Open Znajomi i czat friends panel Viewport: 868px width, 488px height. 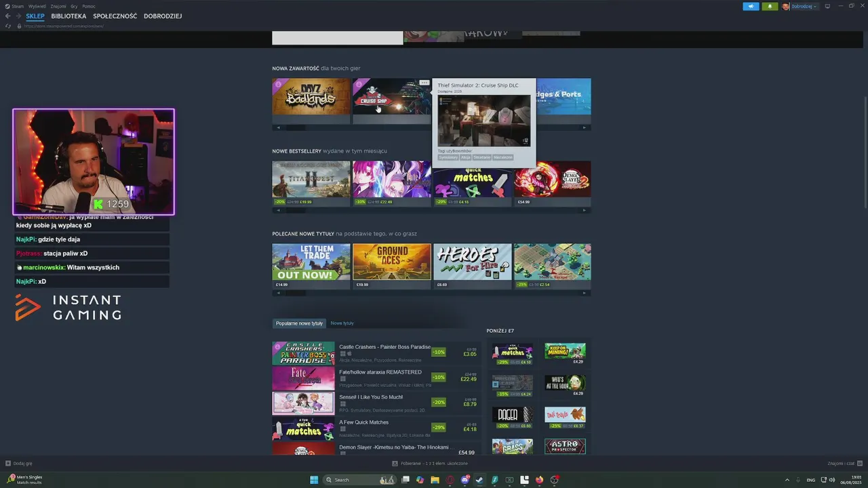pyautogui.click(x=845, y=464)
